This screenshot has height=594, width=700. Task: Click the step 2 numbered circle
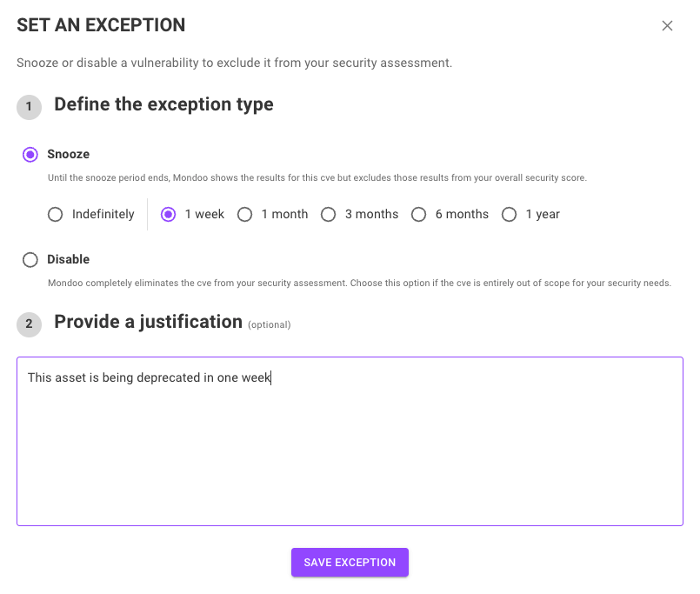click(29, 324)
